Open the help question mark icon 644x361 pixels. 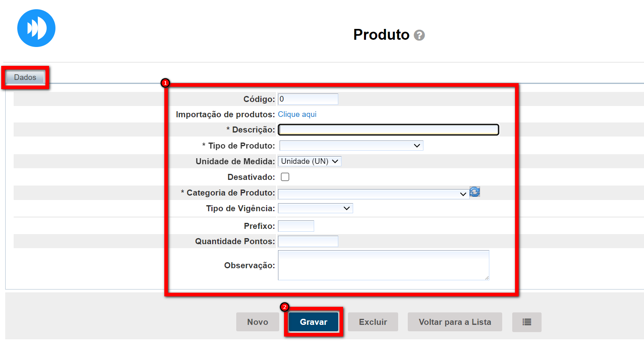click(419, 35)
